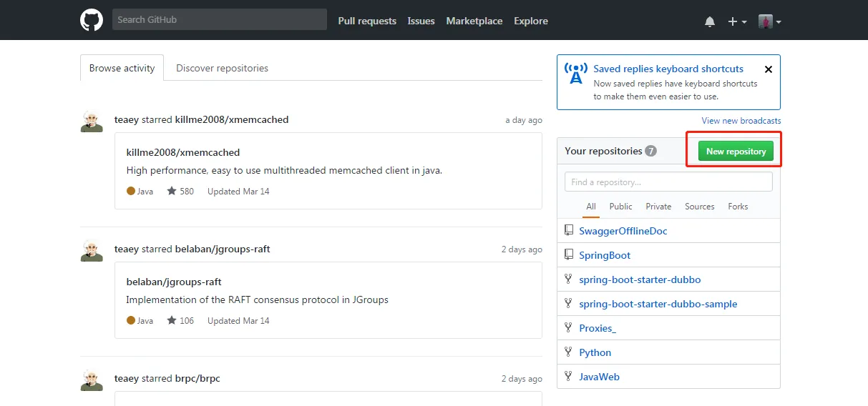Click the fork icon beside JavaWeb
Viewport: 868px width, 406px height.
tap(569, 377)
